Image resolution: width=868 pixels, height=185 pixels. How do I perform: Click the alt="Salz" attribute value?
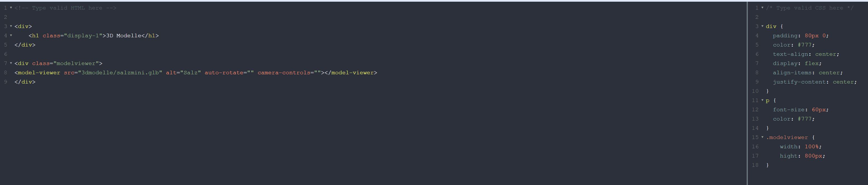(x=190, y=73)
